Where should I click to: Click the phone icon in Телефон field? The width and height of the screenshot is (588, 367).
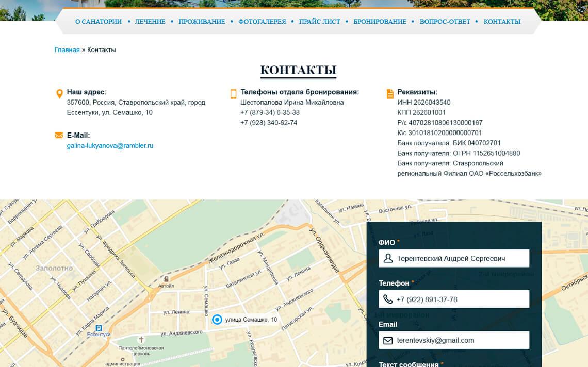coord(388,299)
